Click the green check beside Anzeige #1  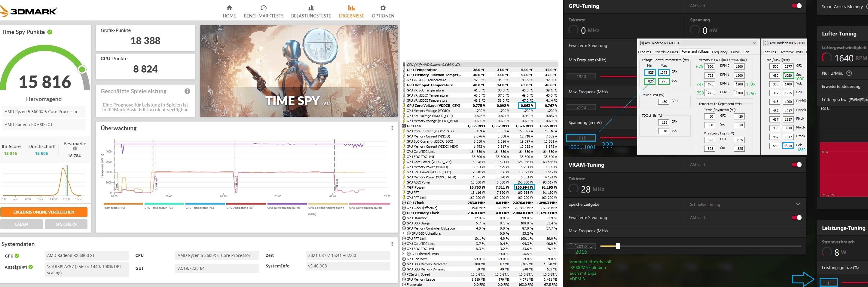click(x=31, y=267)
